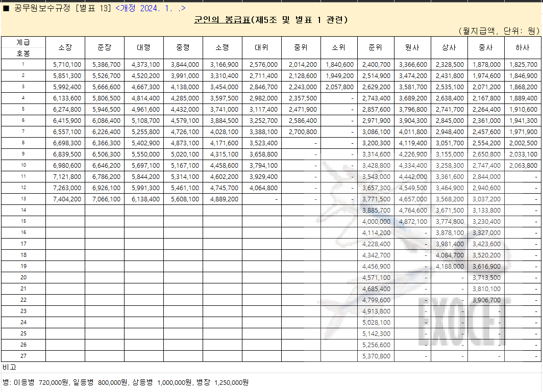Select the cell 2,014,200

point(301,65)
